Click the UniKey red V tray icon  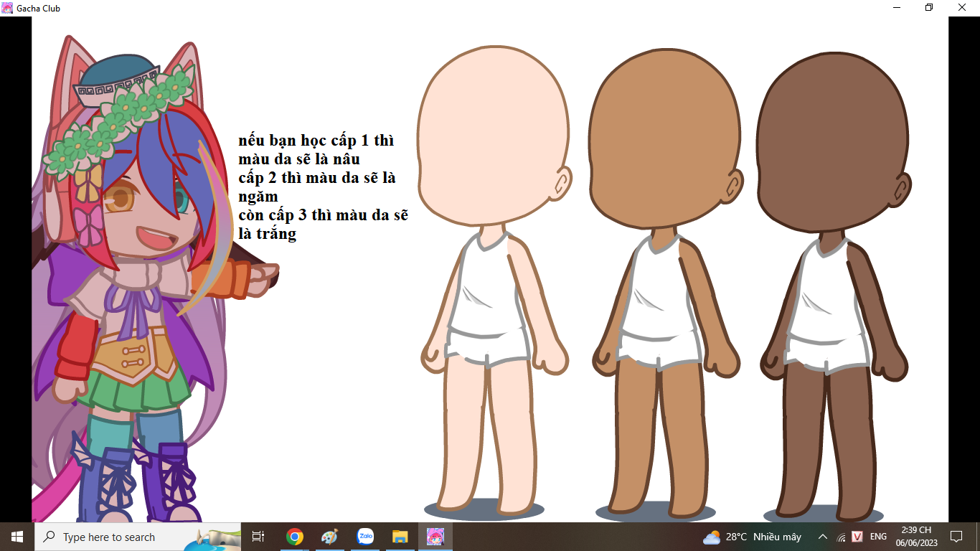coord(857,537)
